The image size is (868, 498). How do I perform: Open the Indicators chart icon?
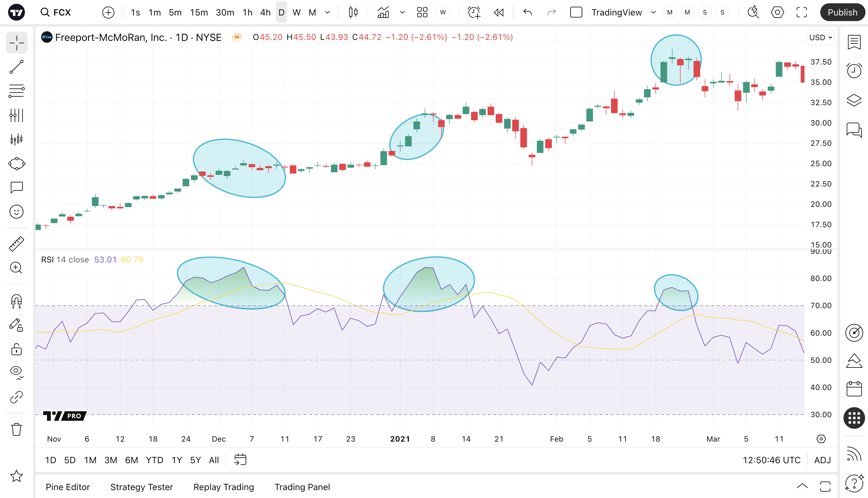click(x=383, y=13)
